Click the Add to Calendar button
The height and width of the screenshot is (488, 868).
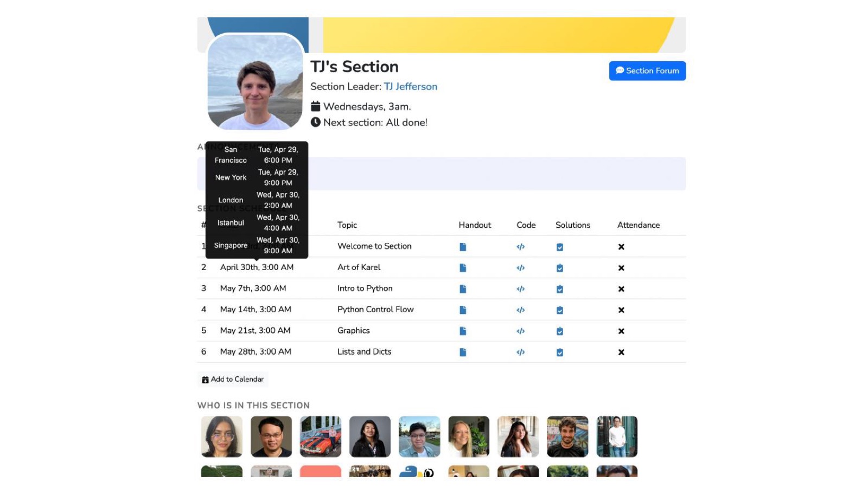233,380
